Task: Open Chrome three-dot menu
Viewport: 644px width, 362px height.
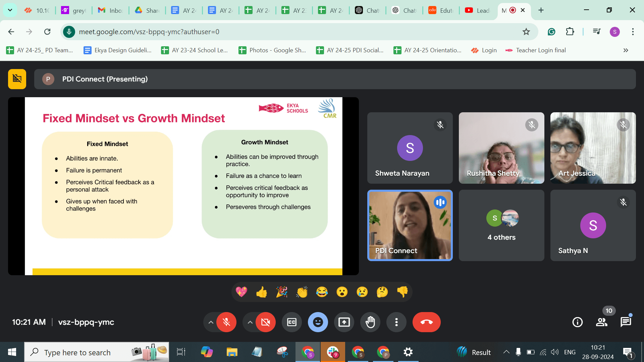Action: (633, 32)
